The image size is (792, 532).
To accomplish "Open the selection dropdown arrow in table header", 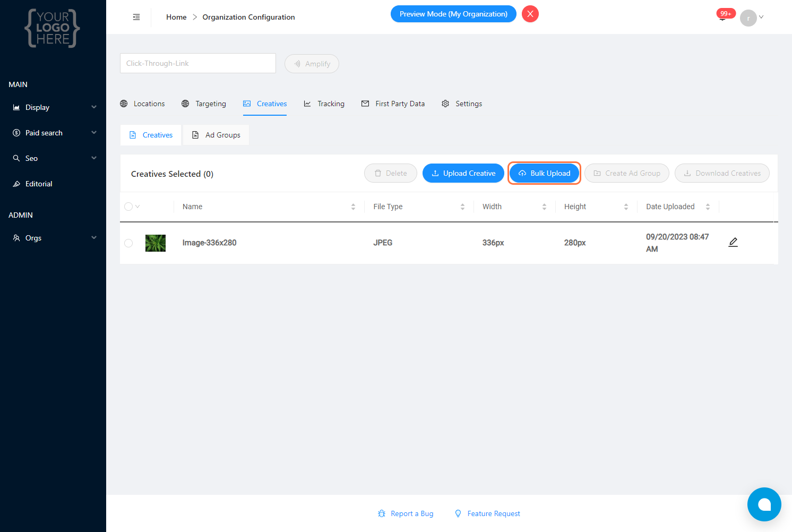I will point(137,207).
